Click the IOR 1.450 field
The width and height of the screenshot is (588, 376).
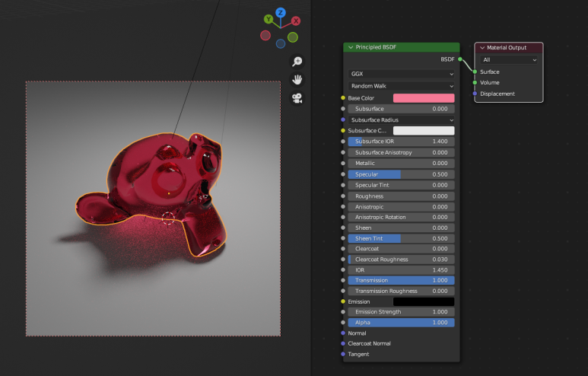click(401, 269)
